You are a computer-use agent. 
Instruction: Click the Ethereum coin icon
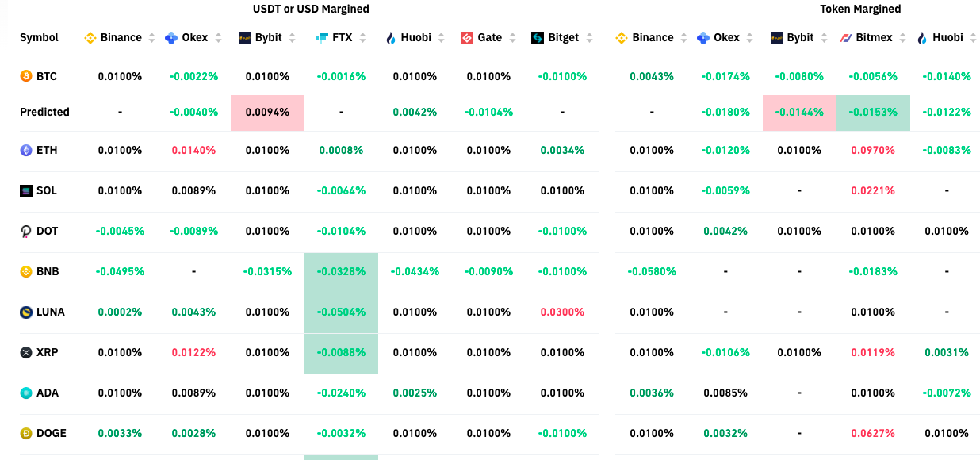[26, 150]
